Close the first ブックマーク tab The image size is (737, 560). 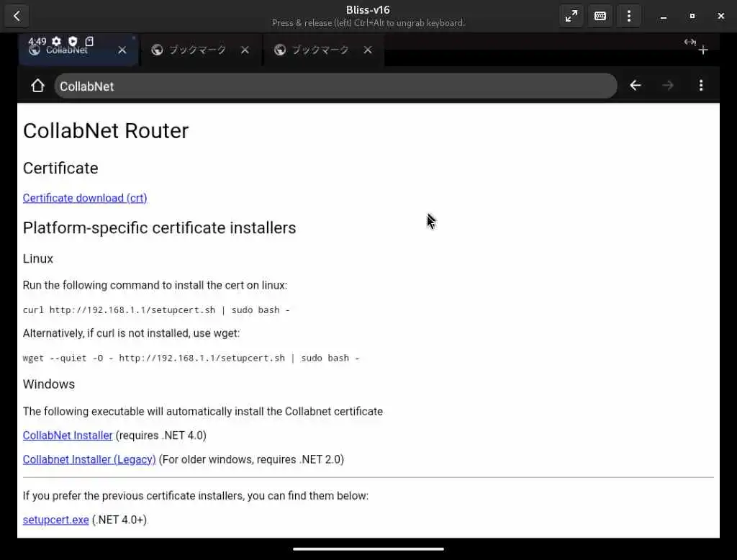tap(245, 50)
